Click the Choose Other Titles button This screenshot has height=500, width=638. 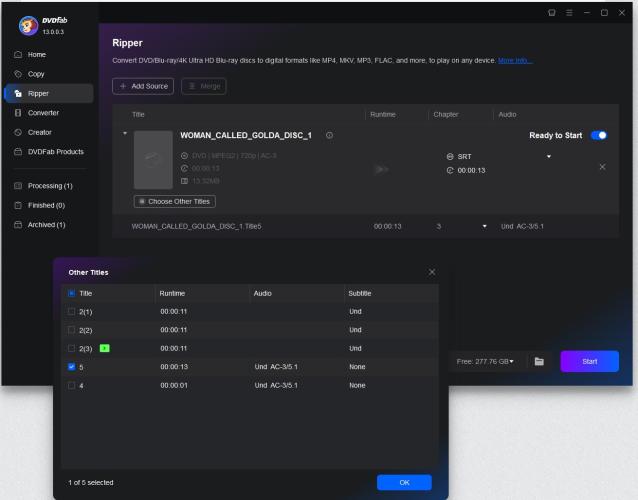(x=175, y=201)
